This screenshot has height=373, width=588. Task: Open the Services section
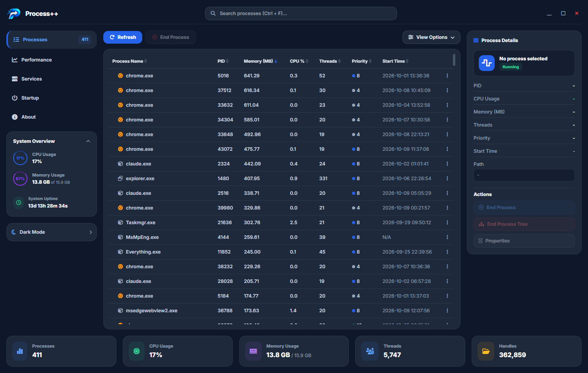click(x=52, y=79)
